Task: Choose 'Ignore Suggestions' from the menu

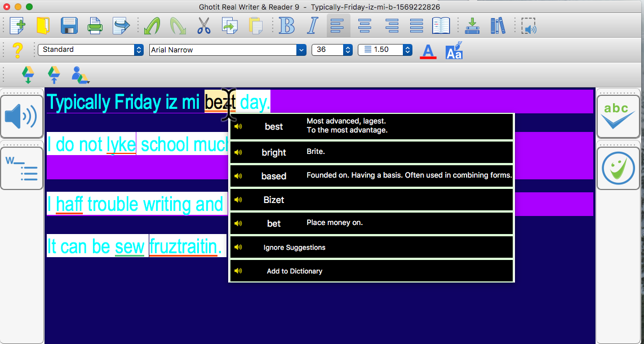Action: [293, 247]
